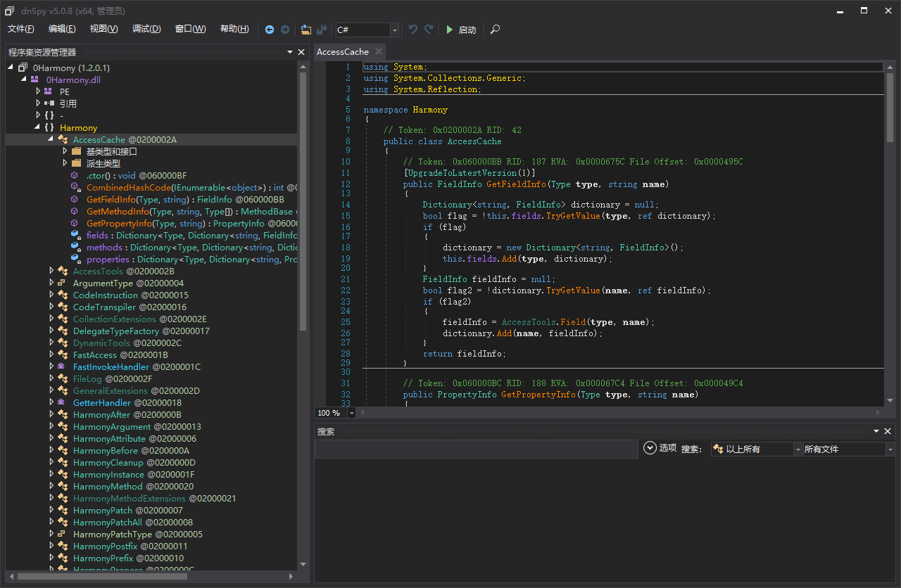This screenshot has width=901, height=588.
Task: Open search with the magnifier icon
Action: click(x=496, y=30)
